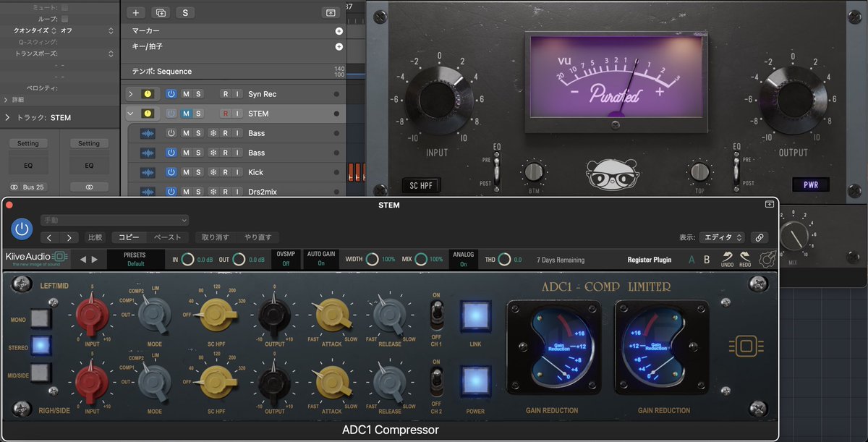Freeze the Kick track with snowflake icon
Image resolution: width=868 pixels, height=442 pixels.
pyautogui.click(x=212, y=172)
